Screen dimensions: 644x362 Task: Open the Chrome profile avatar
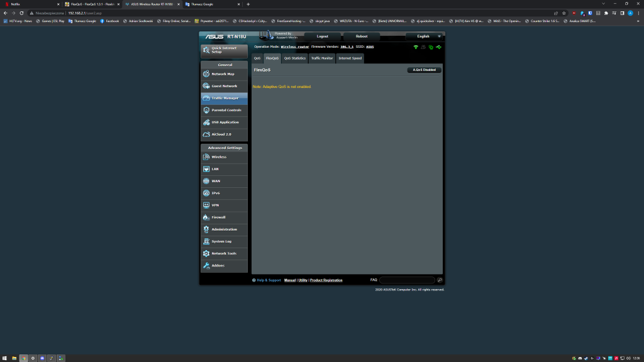(630, 13)
